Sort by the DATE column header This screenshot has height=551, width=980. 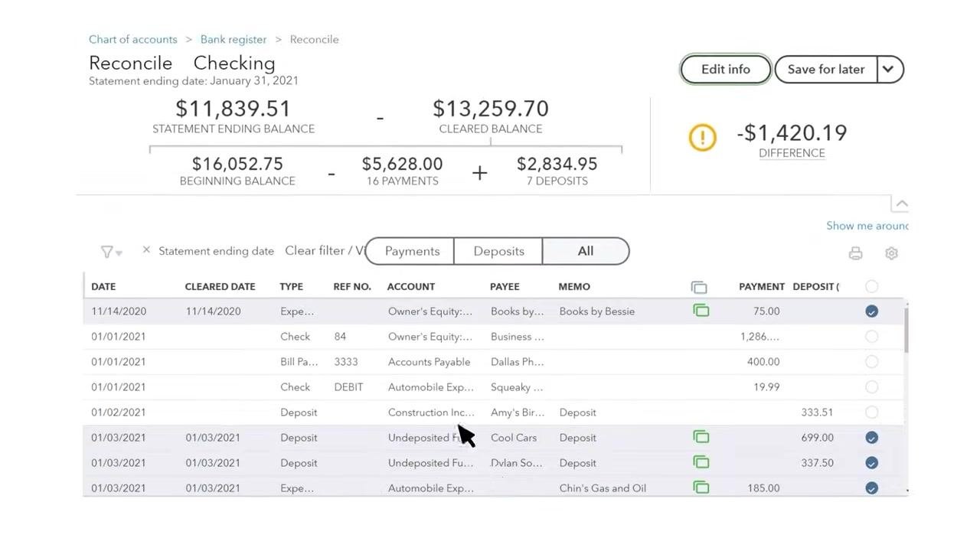pos(103,286)
